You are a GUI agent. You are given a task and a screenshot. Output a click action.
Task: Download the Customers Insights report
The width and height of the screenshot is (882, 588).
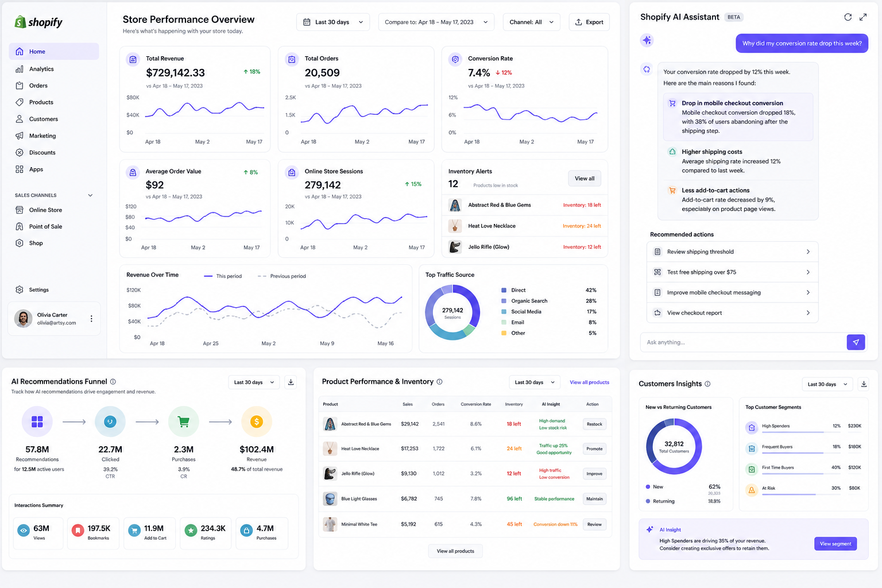coord(864,384)
